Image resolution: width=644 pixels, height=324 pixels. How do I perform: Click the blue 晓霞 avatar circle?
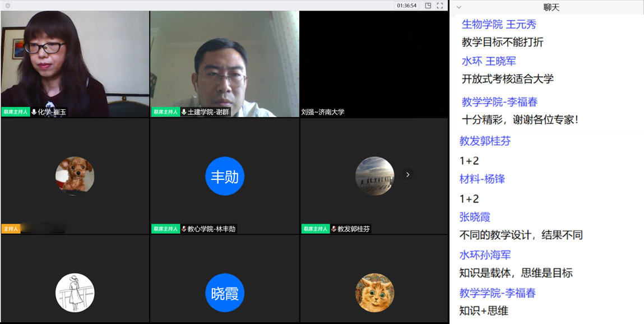(x=224, y=293)
